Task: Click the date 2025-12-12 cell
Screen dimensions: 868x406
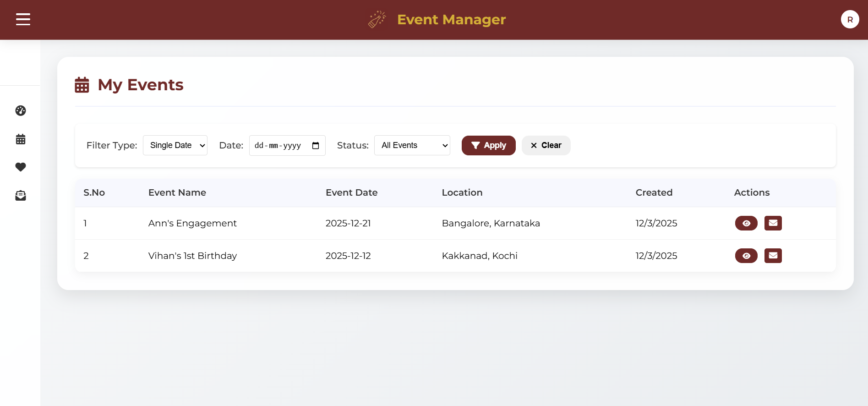Action: [348, 256]
